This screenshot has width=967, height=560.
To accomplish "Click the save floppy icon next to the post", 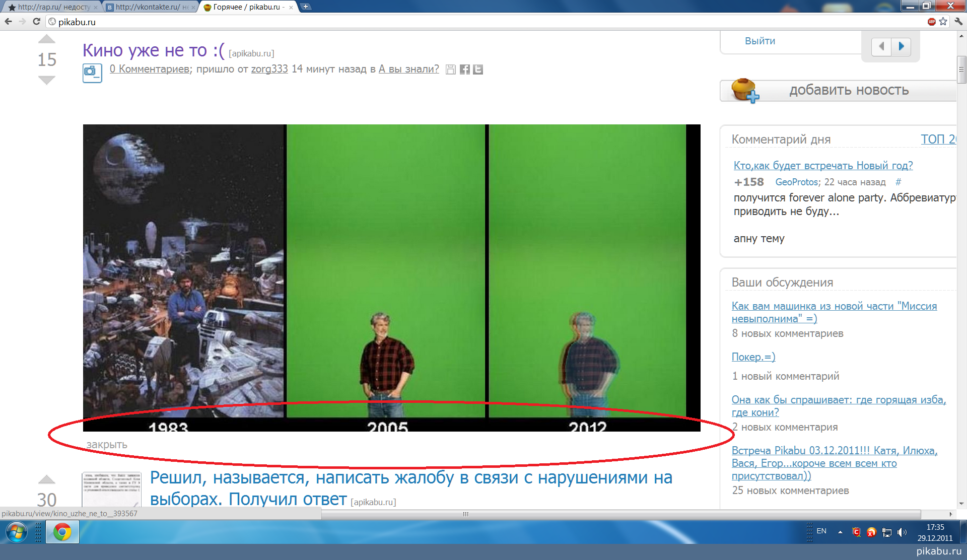I will coord(451,69).
